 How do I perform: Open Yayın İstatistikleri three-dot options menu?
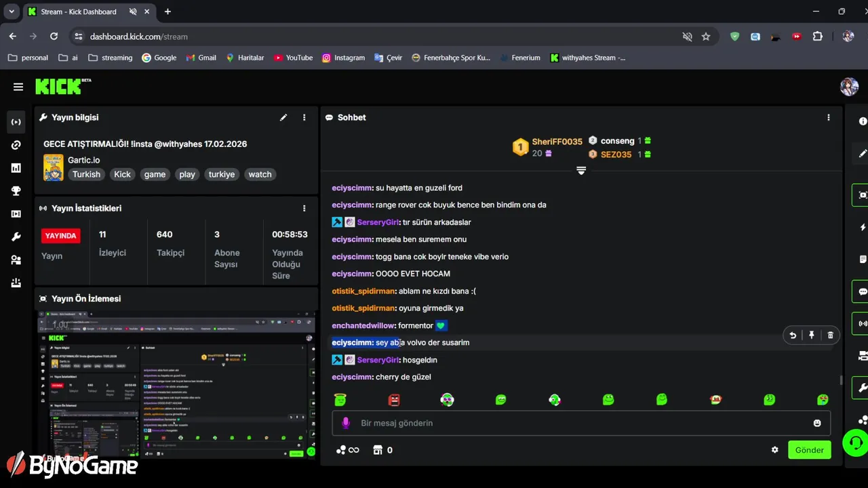(304, 208)
